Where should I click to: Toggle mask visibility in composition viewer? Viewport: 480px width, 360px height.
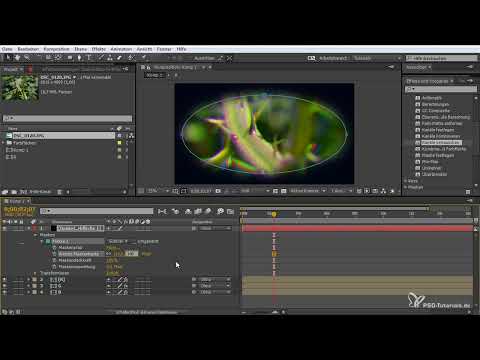click(184, 191)
